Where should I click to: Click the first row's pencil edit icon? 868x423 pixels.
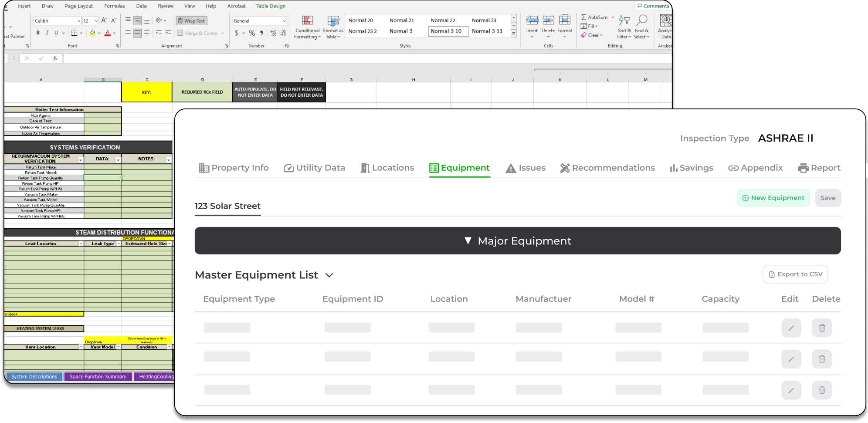[791, 328]
